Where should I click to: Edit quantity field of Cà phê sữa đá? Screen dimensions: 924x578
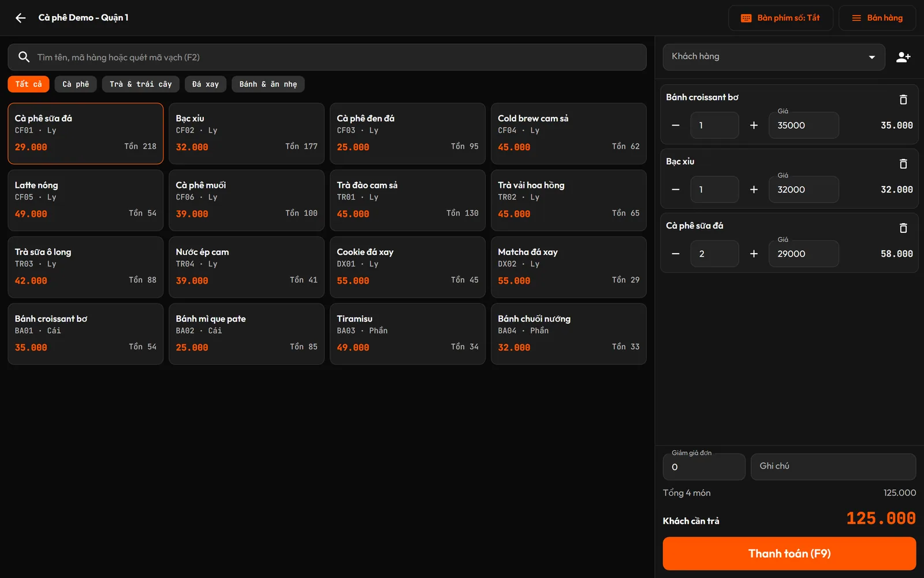(x=714, y=254)
